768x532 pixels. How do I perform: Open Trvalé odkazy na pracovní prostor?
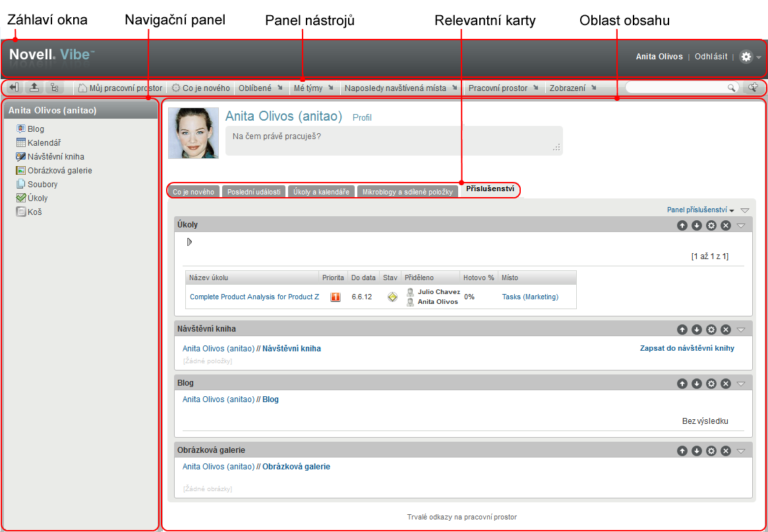[462, 517]
